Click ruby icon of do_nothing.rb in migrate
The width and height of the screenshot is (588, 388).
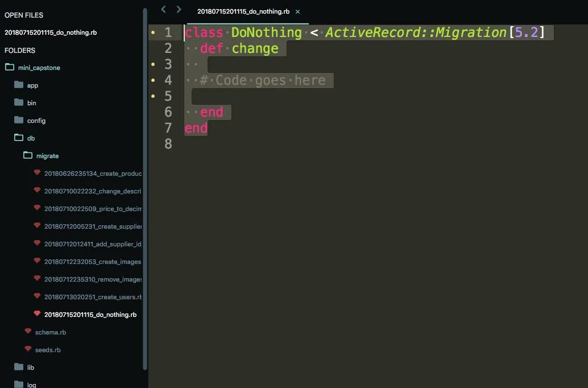tap(37, 313)
